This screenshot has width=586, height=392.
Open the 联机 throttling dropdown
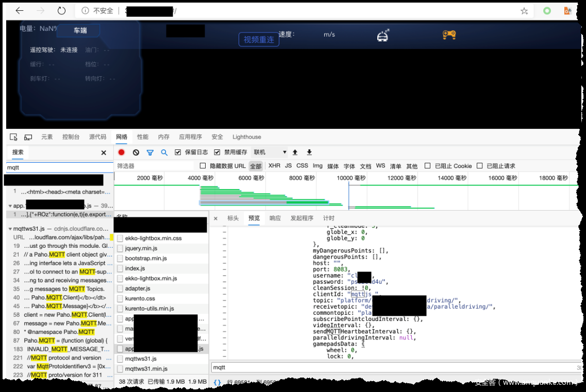270,152
